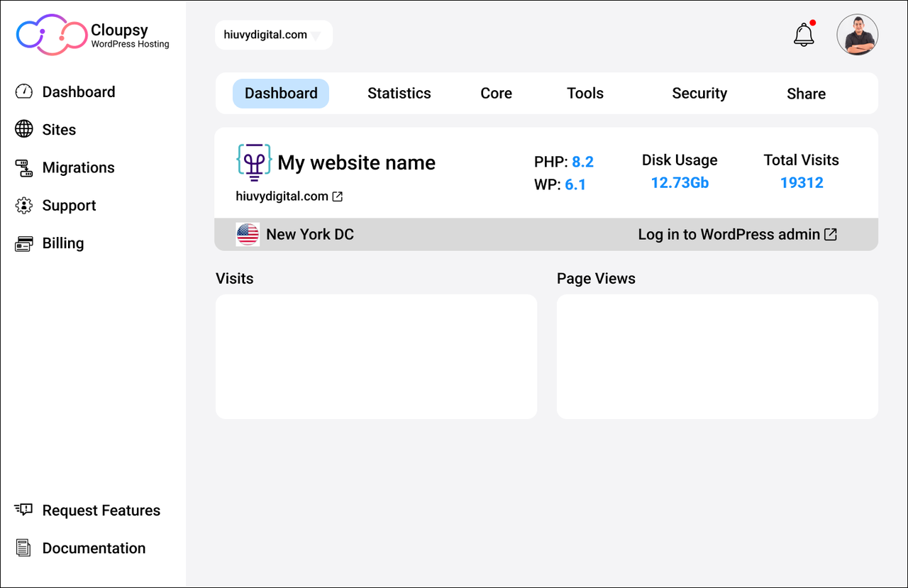Viewport: 908px width, 588px height.
Task: Open Migrations from the sidebar
Action: pyautogui.click(x=23, y=167)
